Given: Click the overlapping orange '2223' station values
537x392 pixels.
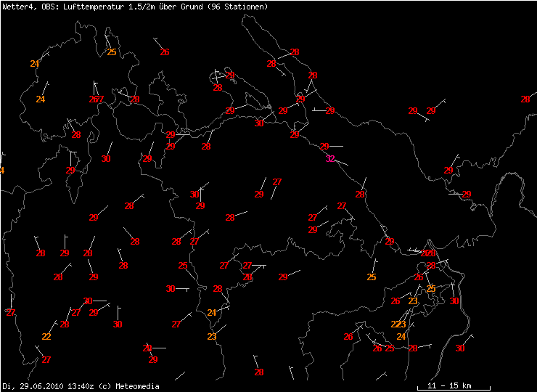Looking at the screenshot, I should [x=398, y=324].
